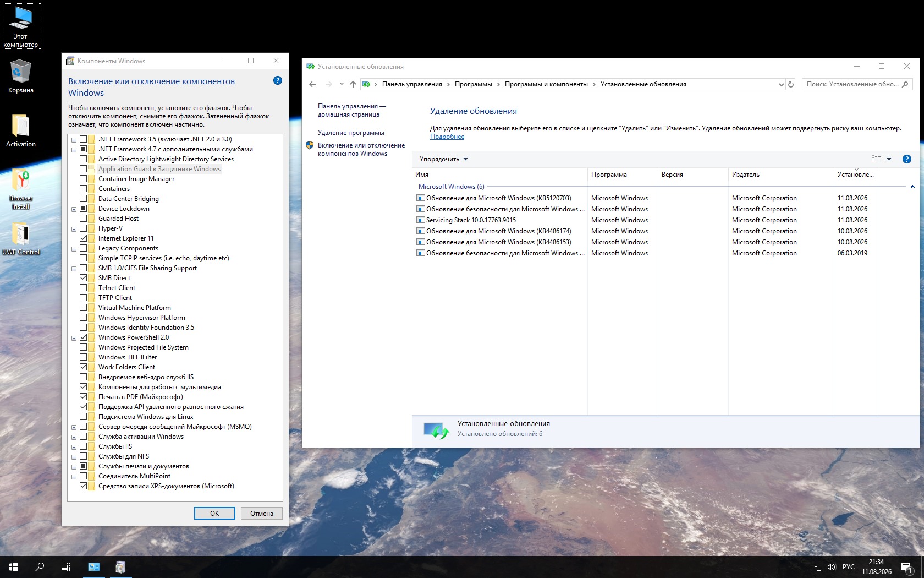Image resolution: width=924 pixels, height=578 pixels.
Task: Open Панель управления домашняя страница link
Action: (352, 110)
